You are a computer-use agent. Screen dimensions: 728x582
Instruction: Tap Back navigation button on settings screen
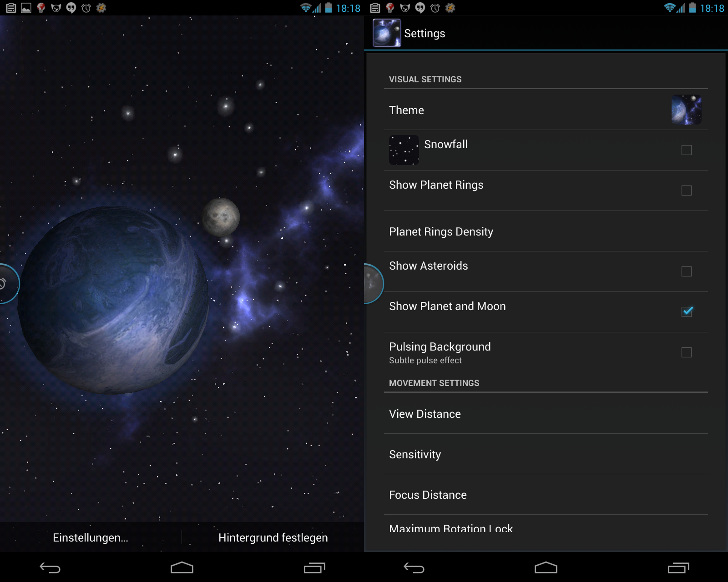coord(414,567)
